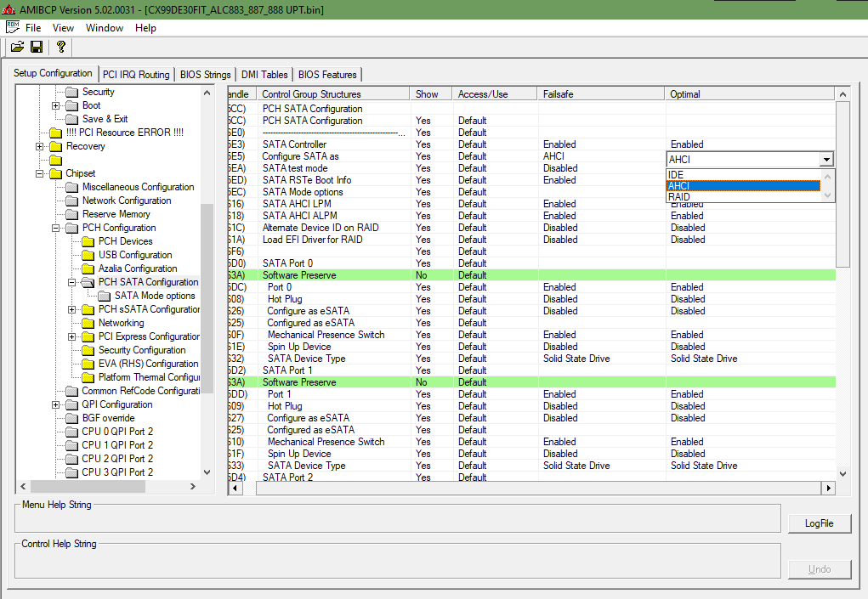Sort by Control Group Structures column header
Image resolution: width=868 pixels, height=599 pixels.
pyautogui.click(x=332, y=94)
